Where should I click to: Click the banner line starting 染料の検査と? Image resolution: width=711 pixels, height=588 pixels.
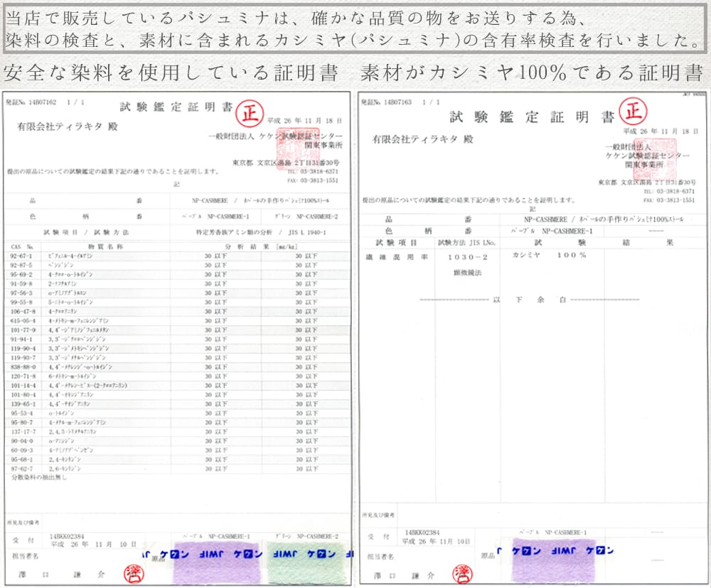point(353,41)
